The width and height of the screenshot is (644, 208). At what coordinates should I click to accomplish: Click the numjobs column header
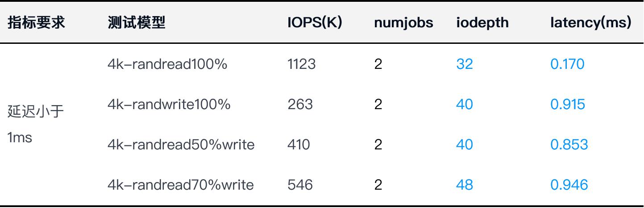(404, 23)
